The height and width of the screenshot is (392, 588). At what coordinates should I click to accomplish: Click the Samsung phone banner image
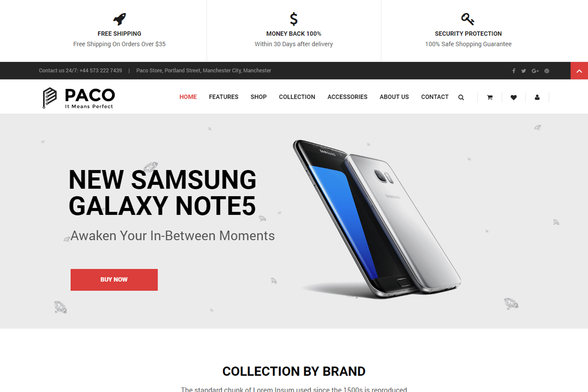377,220
